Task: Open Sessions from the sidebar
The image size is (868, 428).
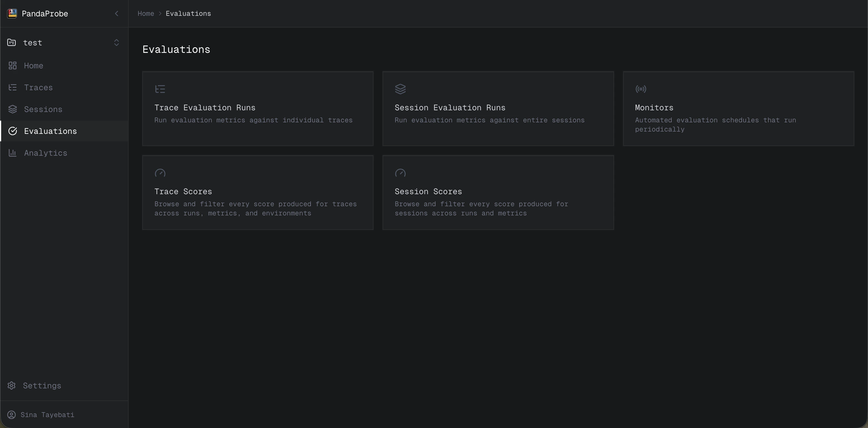Action: [x=64, y=109]
